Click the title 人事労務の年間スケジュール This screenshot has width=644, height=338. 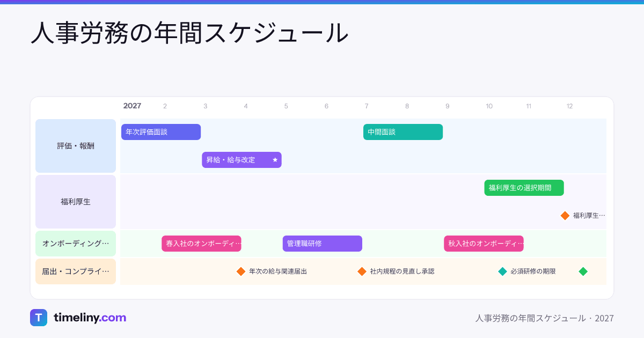coord(189,33)
